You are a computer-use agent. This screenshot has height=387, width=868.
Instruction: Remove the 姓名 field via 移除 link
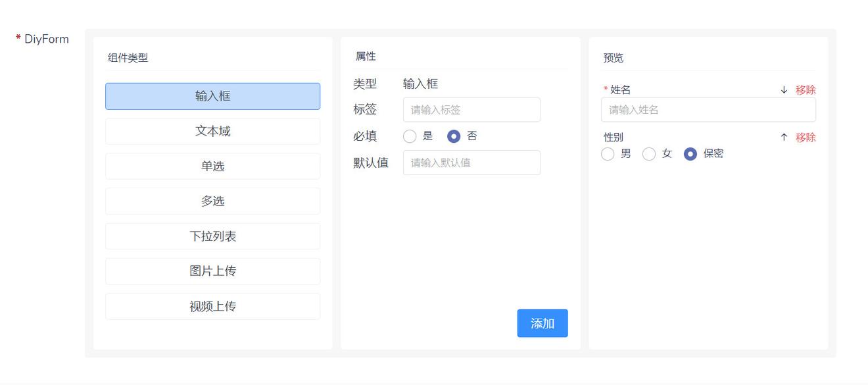(x=805, y=90)
